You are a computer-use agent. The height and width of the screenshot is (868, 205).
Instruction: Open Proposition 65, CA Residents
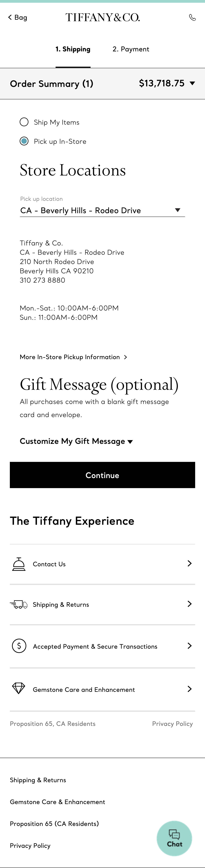(x=53, y=724)
